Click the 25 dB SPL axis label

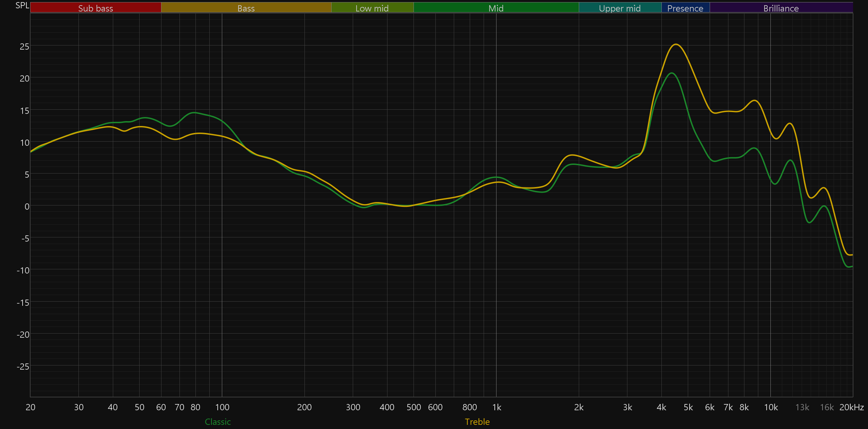(x=24, y=47)
